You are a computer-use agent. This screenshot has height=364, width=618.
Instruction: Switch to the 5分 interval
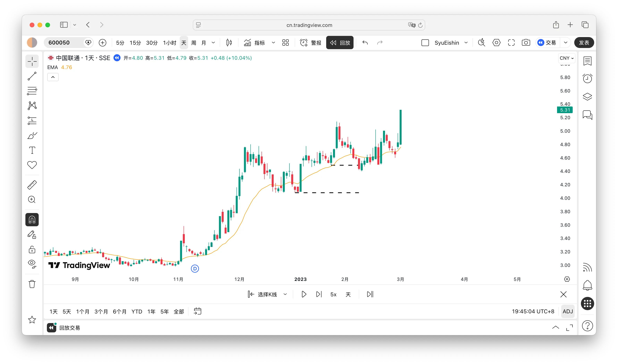click(120, 43)
